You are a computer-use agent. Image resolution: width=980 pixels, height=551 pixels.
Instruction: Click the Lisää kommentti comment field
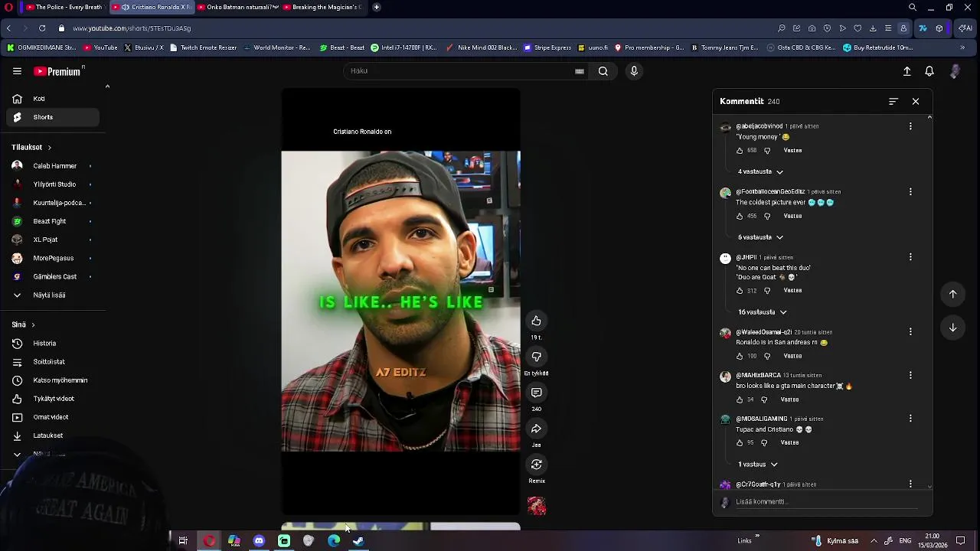[x=825, y=502]
